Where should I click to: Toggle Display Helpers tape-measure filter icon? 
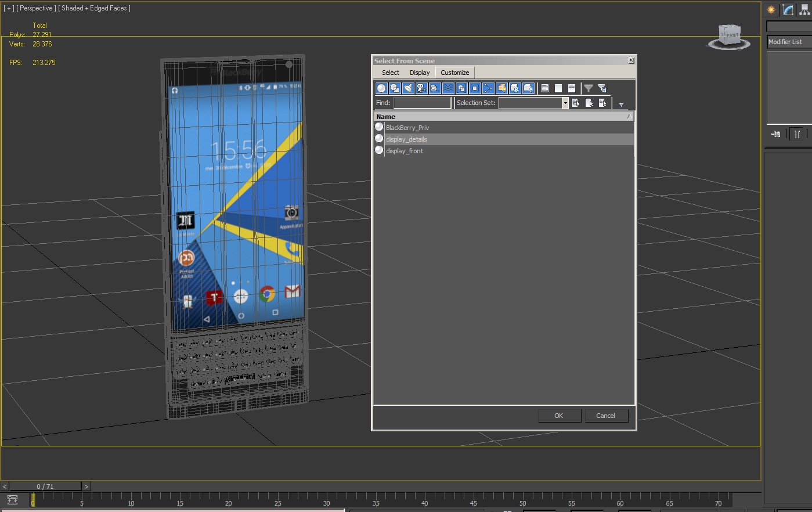[435, 88]
